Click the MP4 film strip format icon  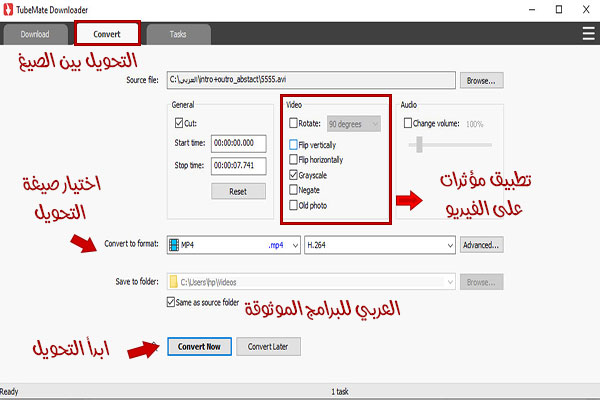(174, 245)
